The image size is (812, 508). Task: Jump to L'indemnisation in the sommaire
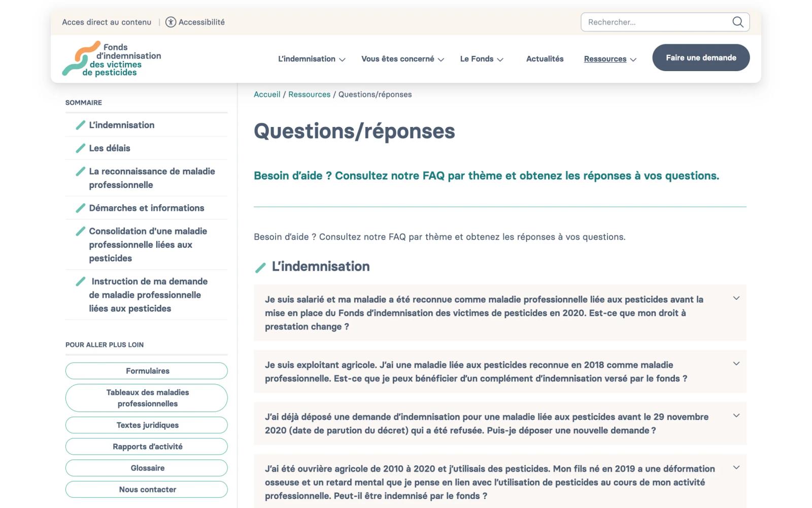click(121, 125)
